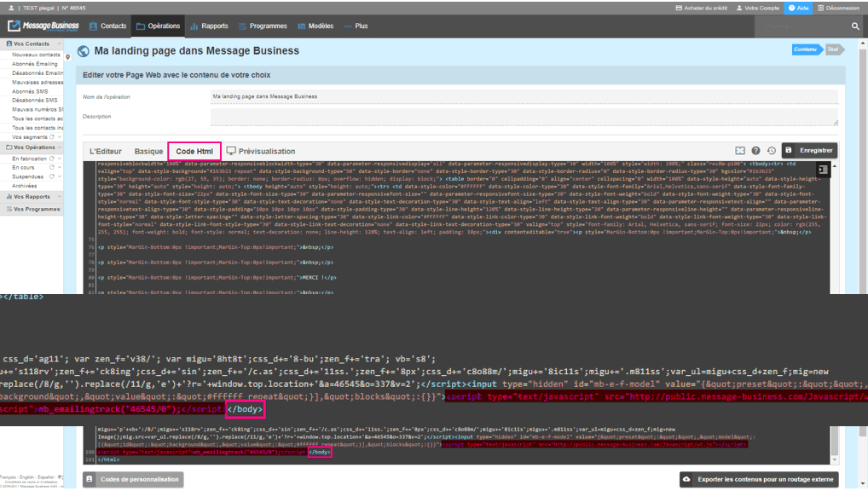Open Mauvaises adresses list
Image resolution: width=868 pixels, height=491 pixels.
pos(37,82)
